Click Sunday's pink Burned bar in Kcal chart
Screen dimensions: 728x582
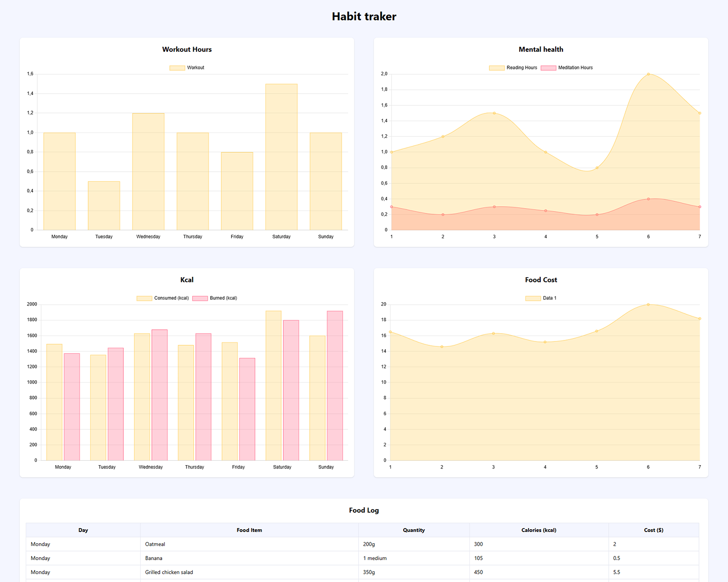pyautogui.click(x=335, y=386)
